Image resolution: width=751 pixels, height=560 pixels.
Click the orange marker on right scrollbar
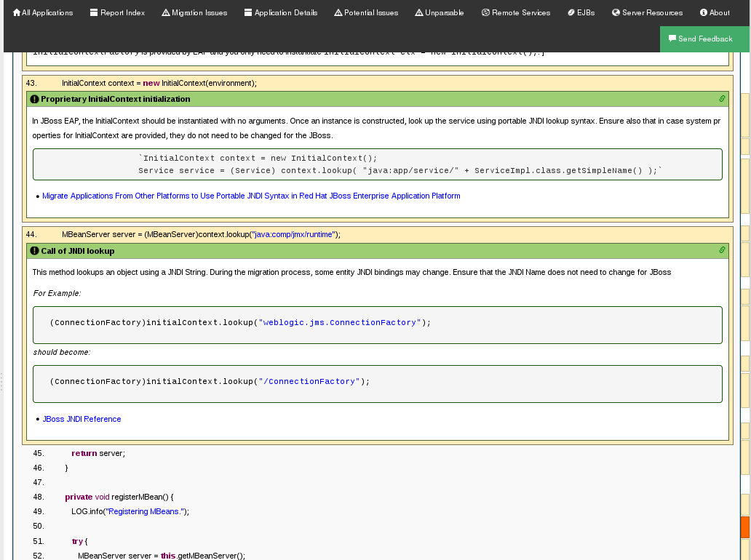tap(744, 526)
